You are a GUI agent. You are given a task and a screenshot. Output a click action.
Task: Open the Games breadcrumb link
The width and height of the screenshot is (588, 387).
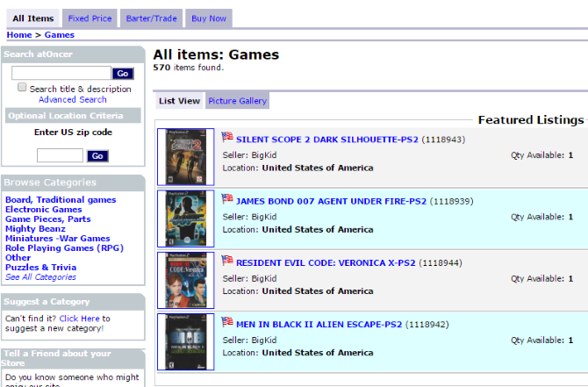[x=60, y=35]
